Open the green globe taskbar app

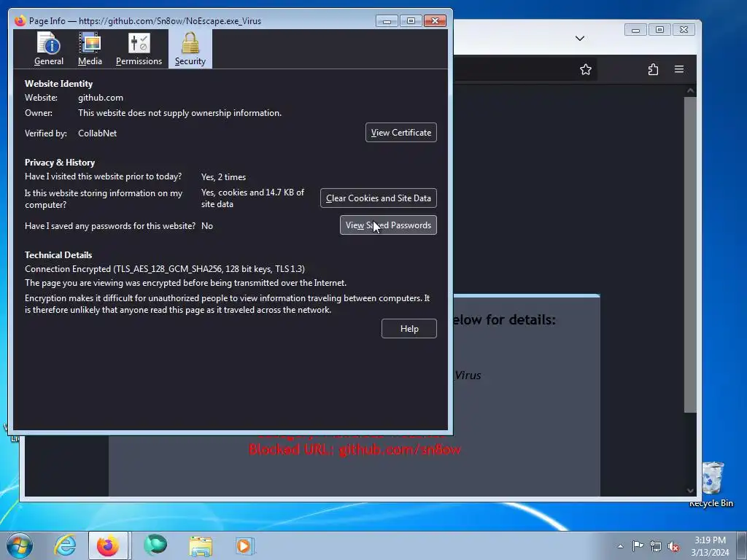pos(155,545)
